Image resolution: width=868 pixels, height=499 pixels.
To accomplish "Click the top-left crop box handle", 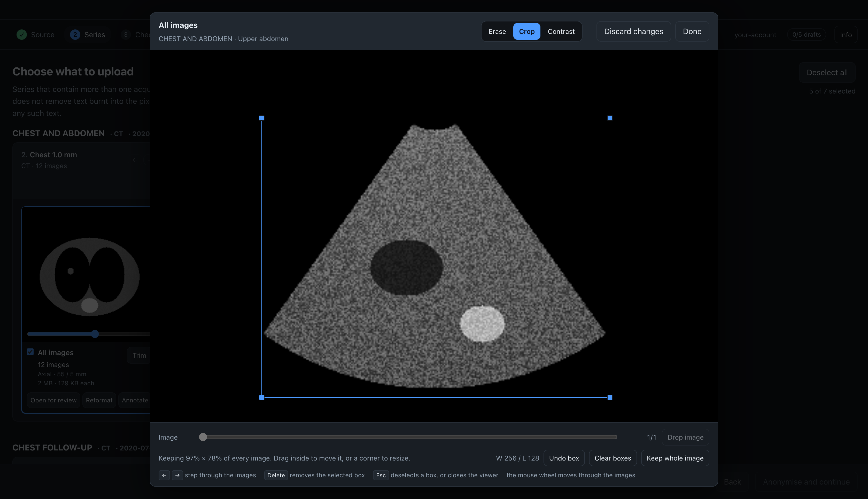I will point(262,118).
